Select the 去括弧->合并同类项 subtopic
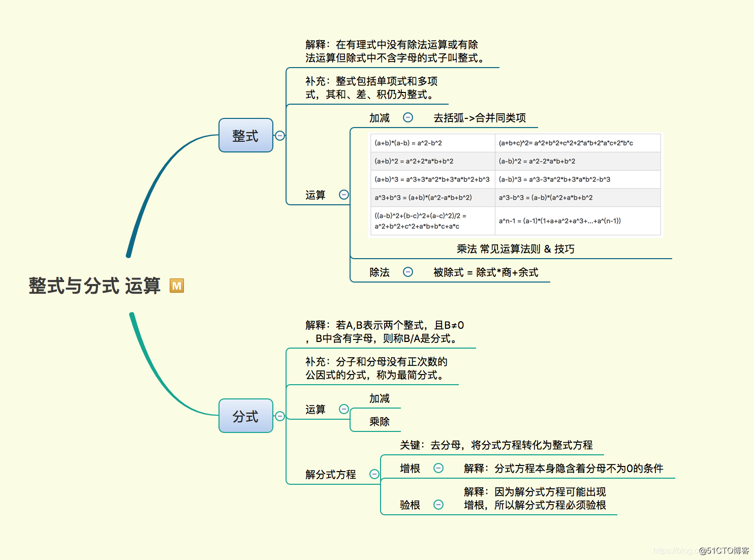 (x=480, y=118)
